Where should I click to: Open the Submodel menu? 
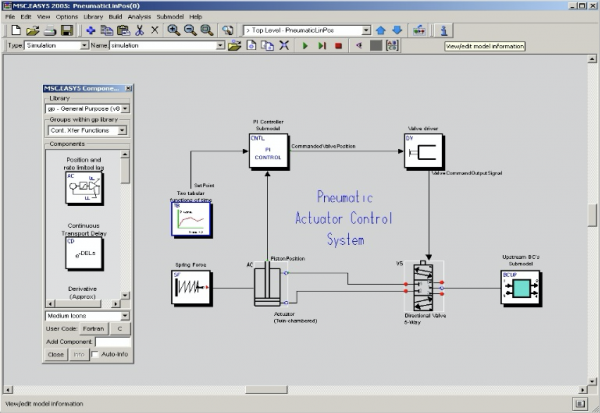click(x=170, y=17)
